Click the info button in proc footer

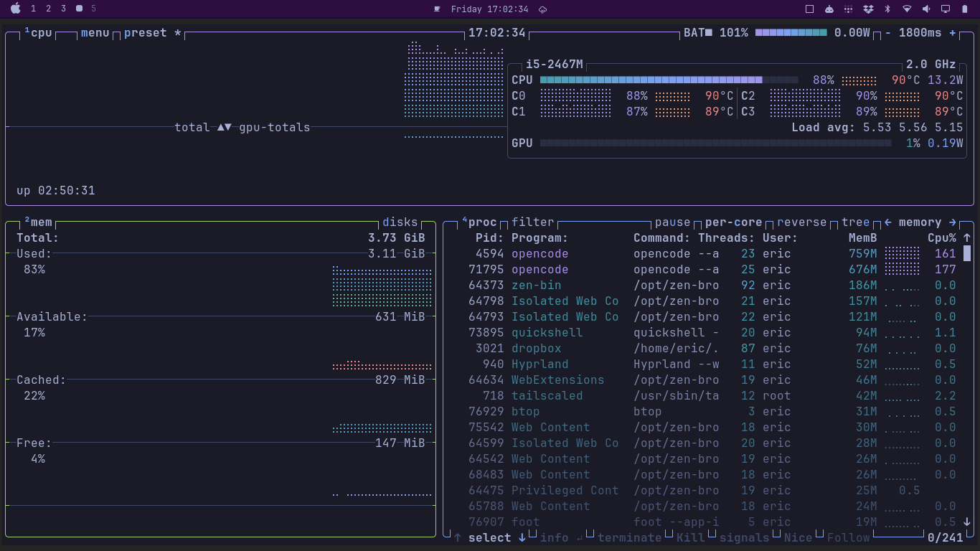coord(562,538)
